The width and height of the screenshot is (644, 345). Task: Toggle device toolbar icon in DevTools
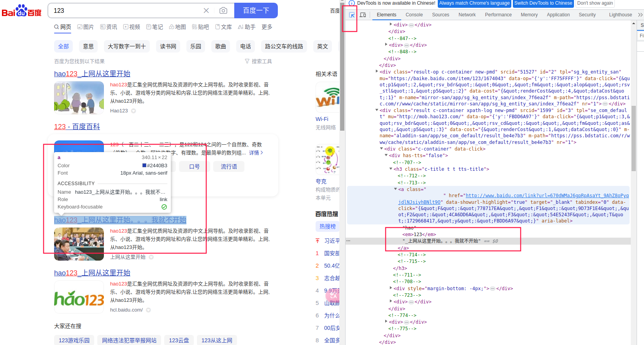point(363,15)
